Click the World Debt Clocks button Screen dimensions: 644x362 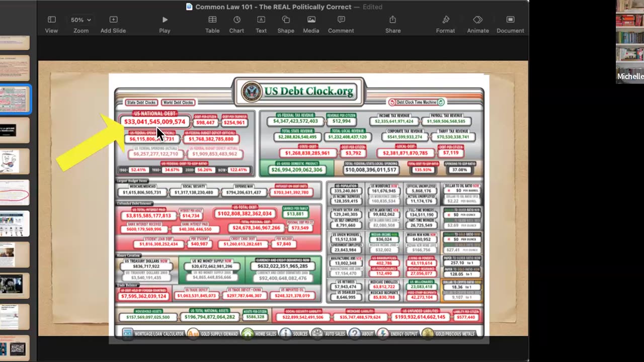tap(178, 103)
